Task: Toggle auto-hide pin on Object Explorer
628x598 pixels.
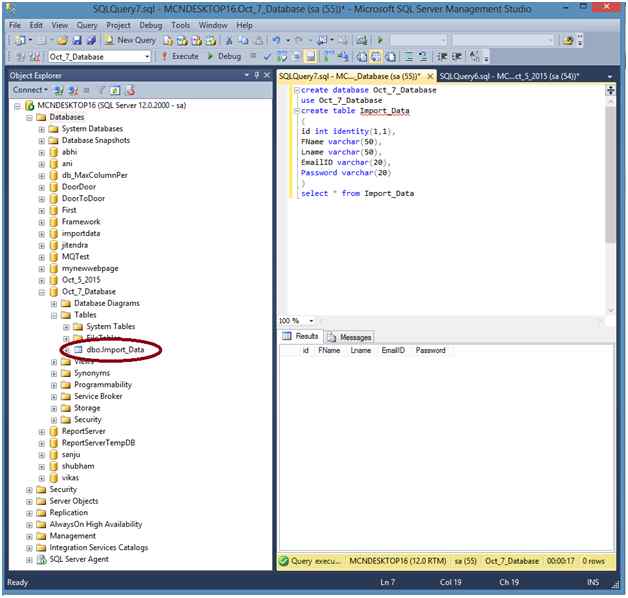Action: coord(258,75)
